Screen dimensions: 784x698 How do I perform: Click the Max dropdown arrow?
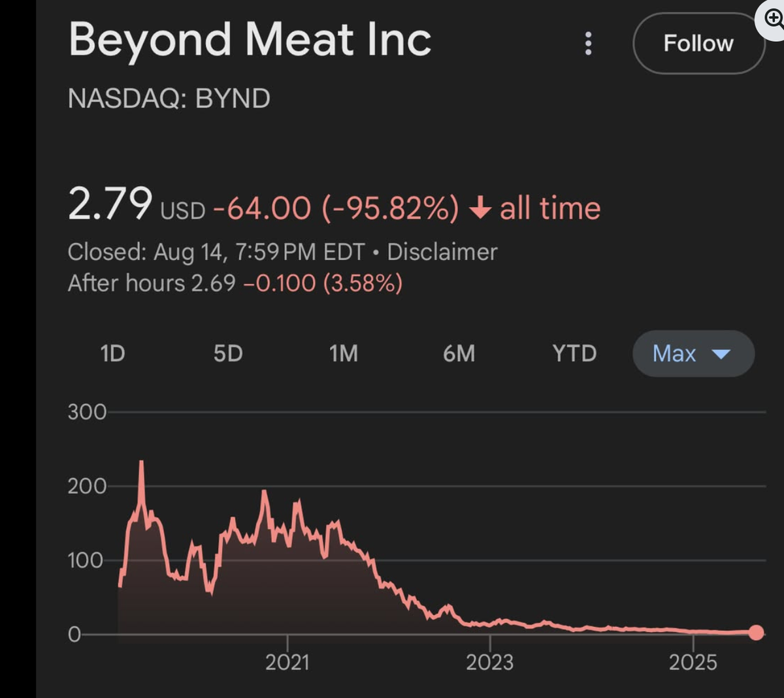point(721,355)
